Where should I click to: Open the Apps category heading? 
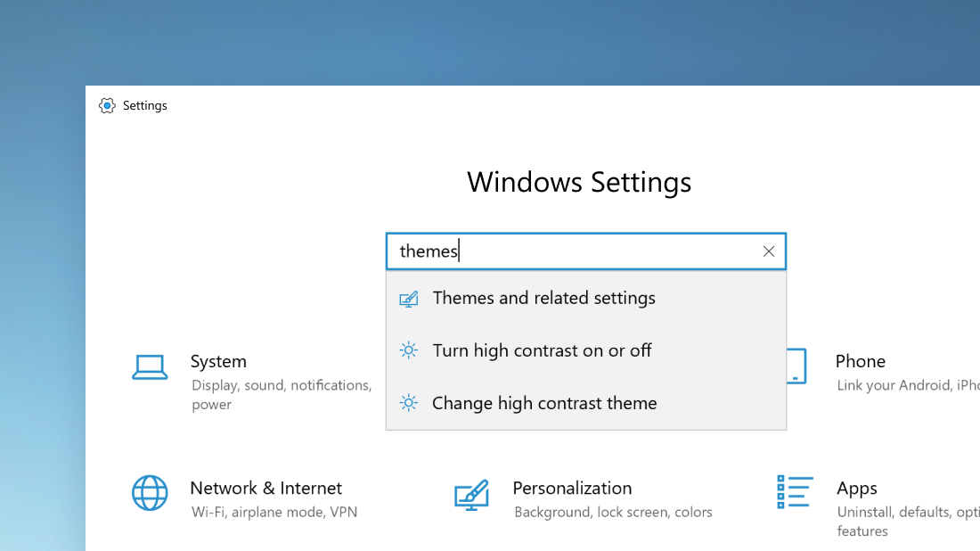857,489
